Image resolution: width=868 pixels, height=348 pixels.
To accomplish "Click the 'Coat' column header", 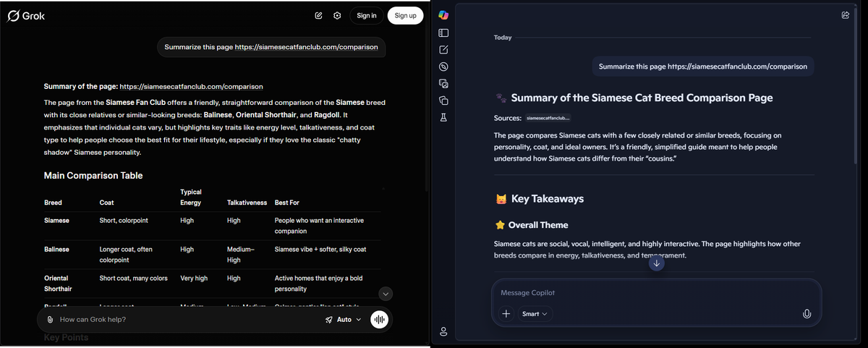I will pyautogui.click(x=106, y=203).
